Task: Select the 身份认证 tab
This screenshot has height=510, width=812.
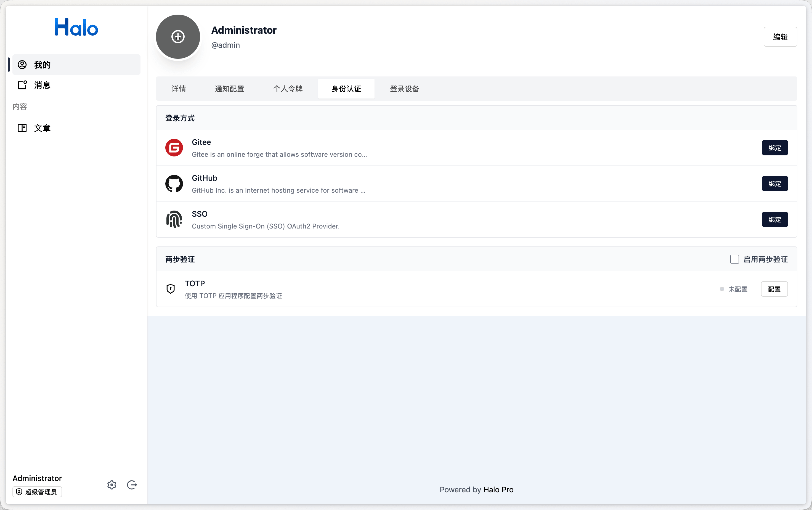Action: [346, 89]
